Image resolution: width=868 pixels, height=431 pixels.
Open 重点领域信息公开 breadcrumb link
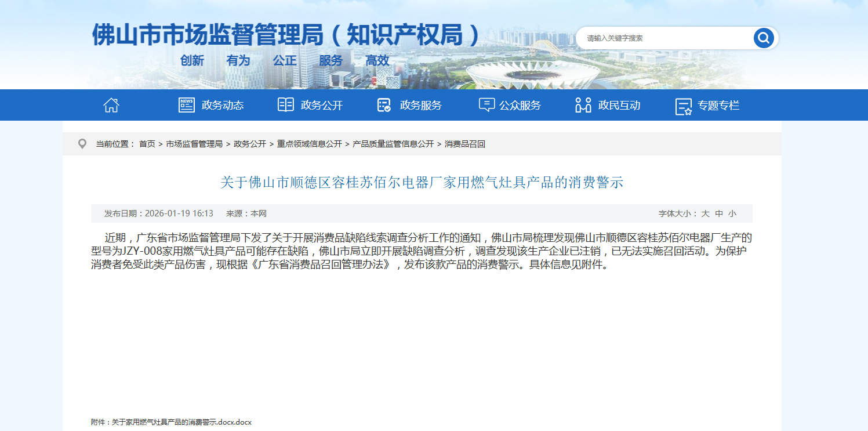pos(309,144)
